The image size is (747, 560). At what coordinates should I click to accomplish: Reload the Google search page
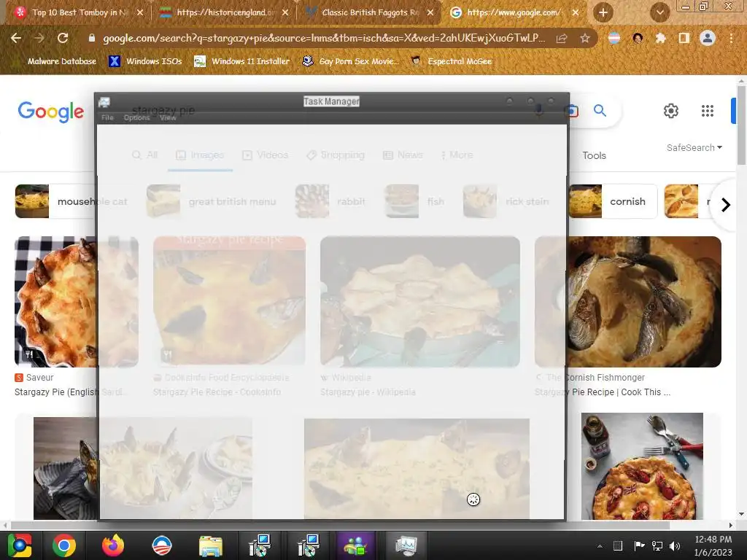[x=63, y=38]
